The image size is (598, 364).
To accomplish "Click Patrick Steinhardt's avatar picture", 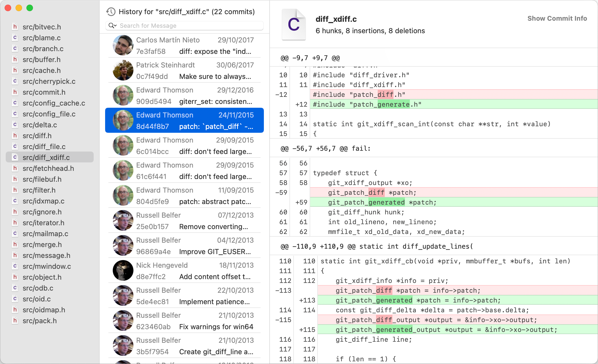I will [x=123, y=70].
